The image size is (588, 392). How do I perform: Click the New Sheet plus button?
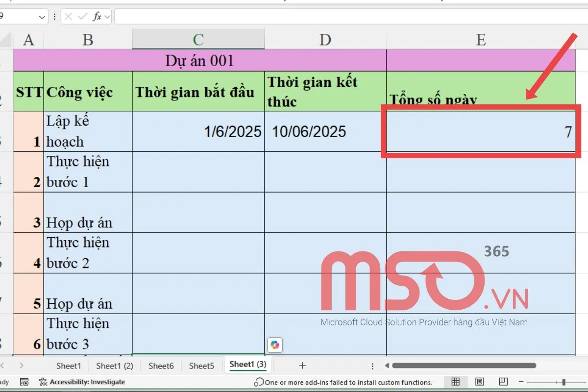[x=302, y=365]
